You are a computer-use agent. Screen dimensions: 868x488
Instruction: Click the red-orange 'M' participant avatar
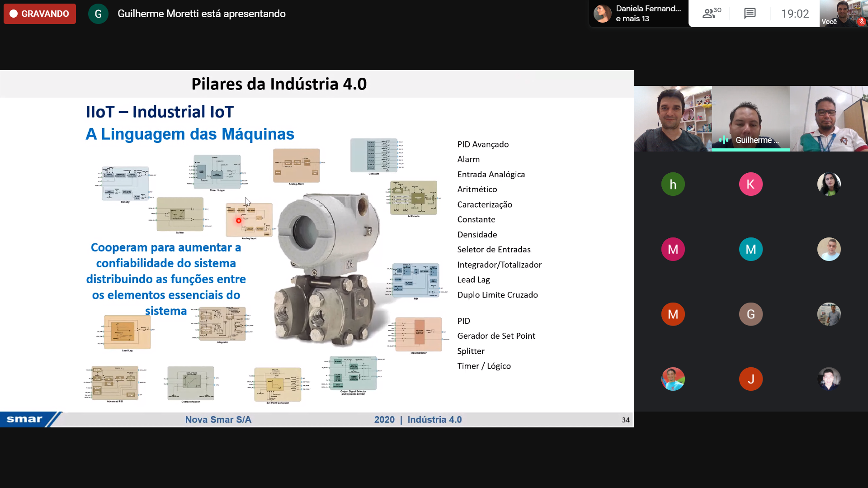pos(673,314)
